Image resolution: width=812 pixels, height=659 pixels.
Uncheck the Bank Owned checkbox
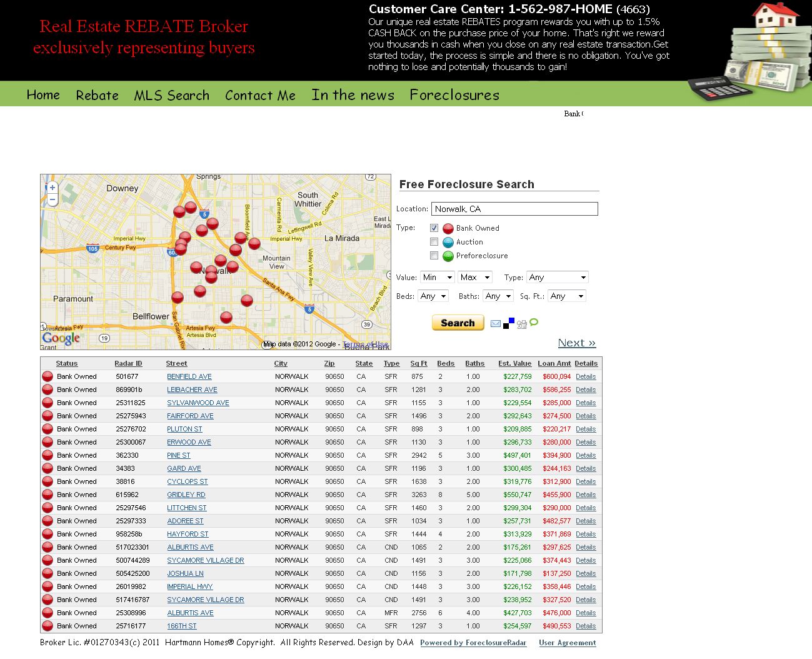(434, 228)
